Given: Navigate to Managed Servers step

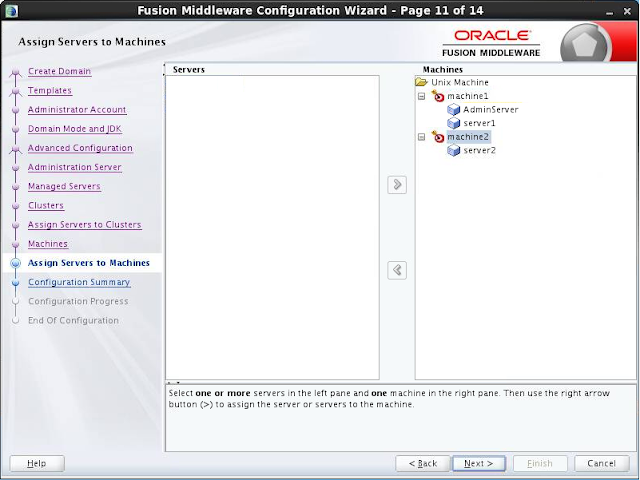Looking at the screenshot, I should click(64, 187).
